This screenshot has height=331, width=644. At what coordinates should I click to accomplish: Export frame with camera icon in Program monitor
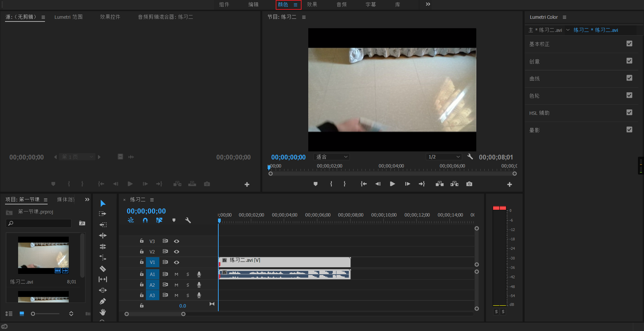[469, 184]
